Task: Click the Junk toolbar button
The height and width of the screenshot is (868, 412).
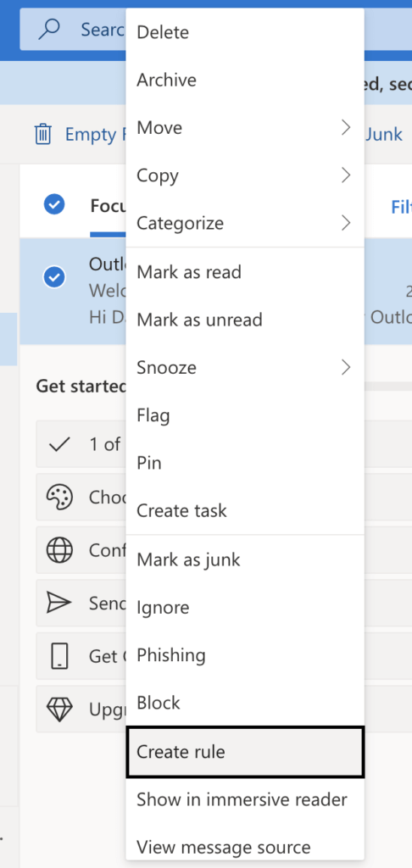Action: 383,135
